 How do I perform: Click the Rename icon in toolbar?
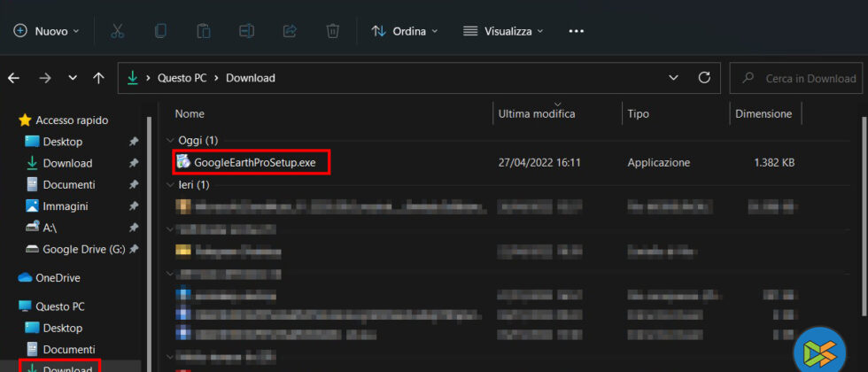(246, 31)
